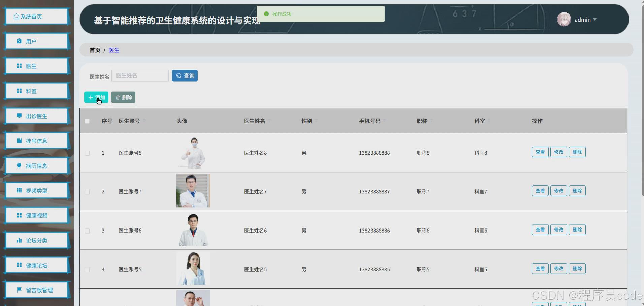The image size is (644, 306).
Task: Click the trash icon on toolbar 删除 button
Action: [118, 97]
